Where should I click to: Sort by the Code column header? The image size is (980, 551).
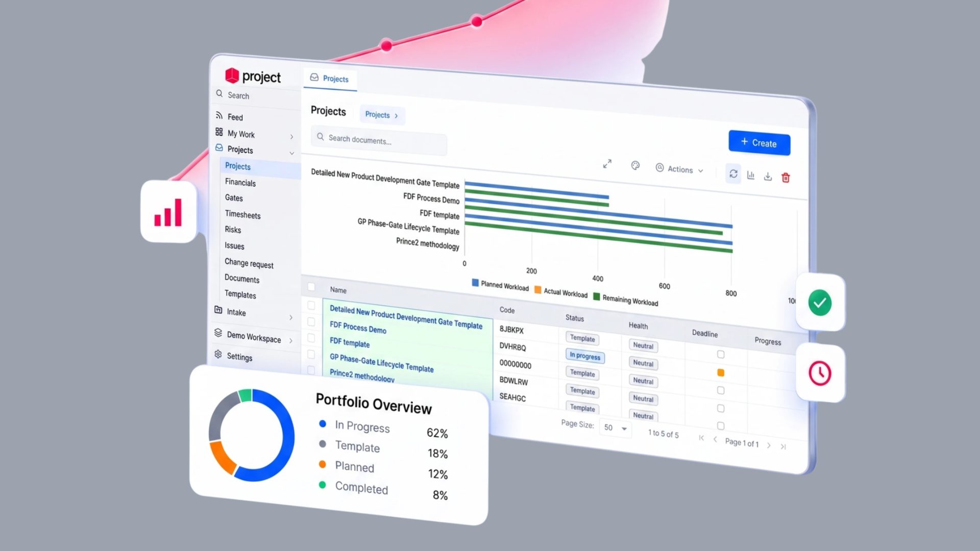click(x=507, y=310)
